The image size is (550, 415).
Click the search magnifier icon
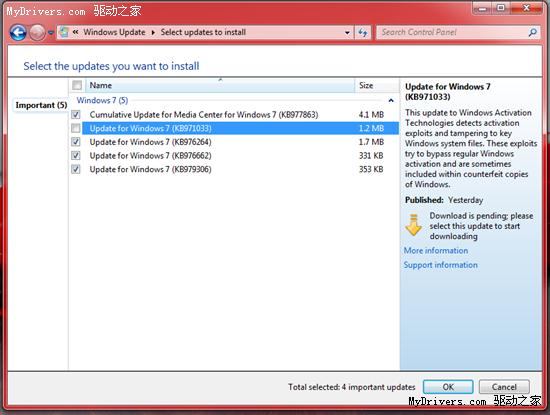[x=532, y=33]
